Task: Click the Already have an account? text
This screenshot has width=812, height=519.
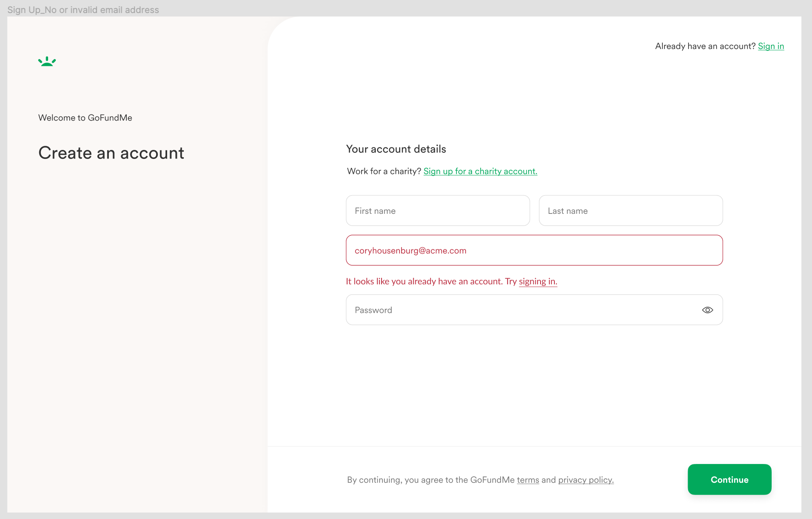Action: [705, 46]
